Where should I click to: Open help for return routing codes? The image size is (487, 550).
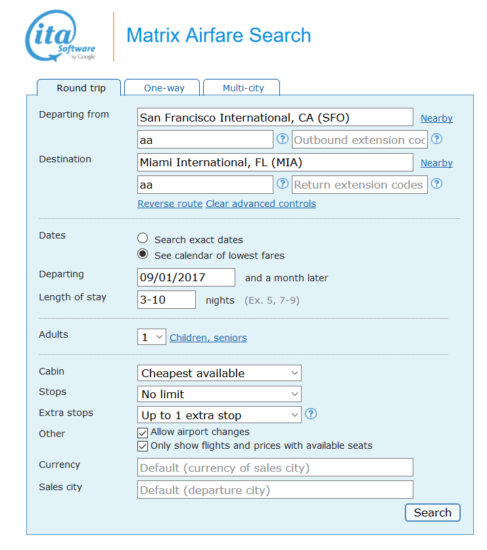tap(282, 183)
